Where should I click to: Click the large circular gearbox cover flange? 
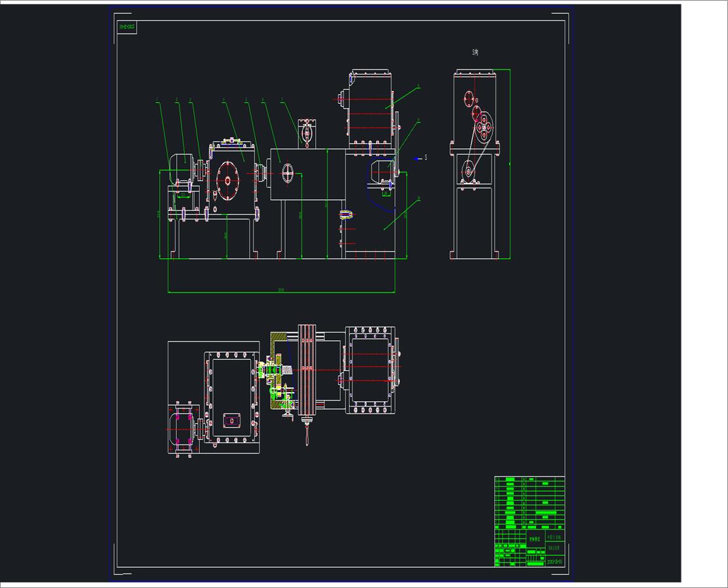click(227, 182)
